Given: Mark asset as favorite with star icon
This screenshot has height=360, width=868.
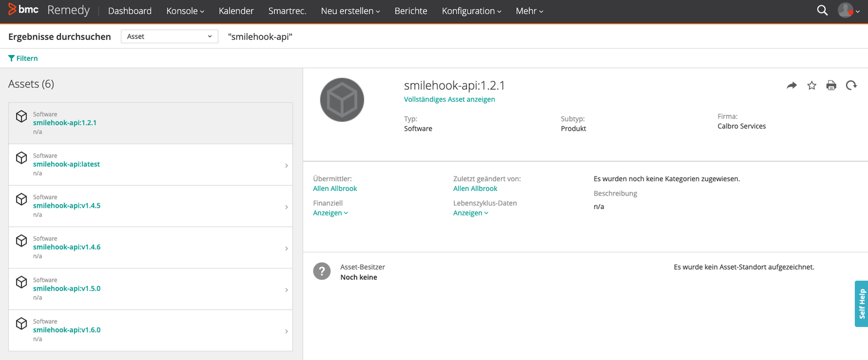Looking at the screenshot, I should [811, 86].
